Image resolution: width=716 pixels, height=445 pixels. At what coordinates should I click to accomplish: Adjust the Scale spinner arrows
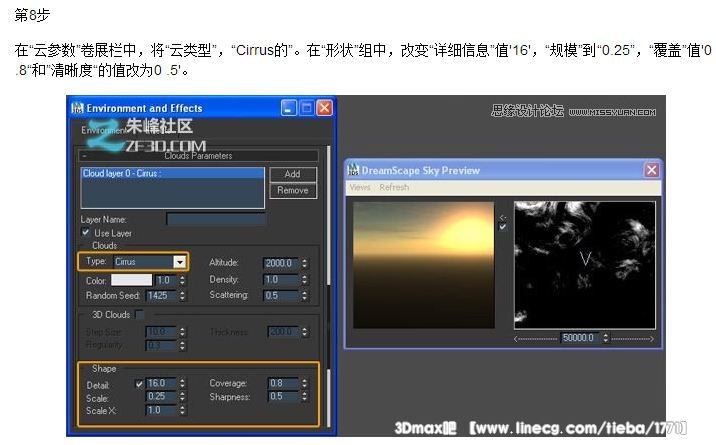(182, 397)
